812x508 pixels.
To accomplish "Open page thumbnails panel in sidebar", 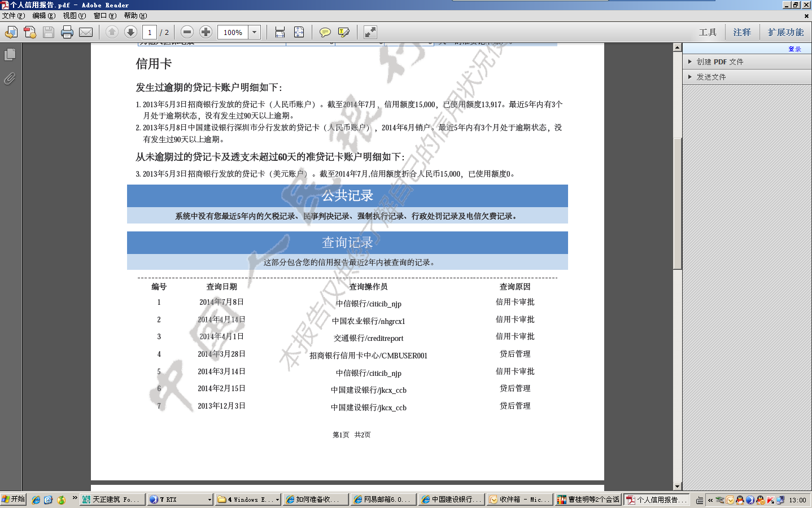I will (x=10, y=55).
